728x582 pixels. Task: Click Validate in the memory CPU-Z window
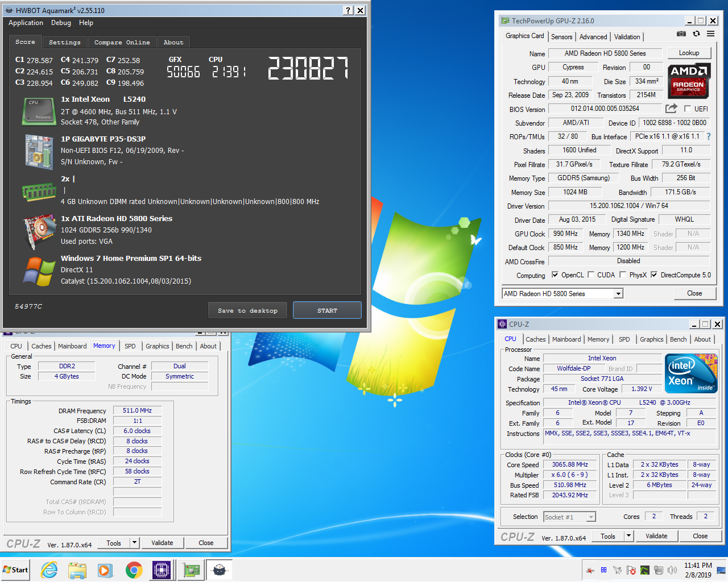162,543
